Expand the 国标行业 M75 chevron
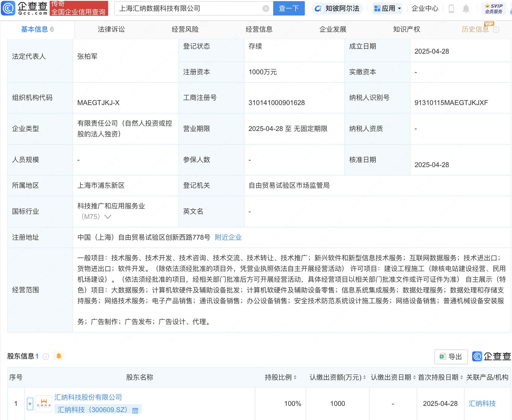The width and height of the screenshot is (512, 420). click(108, 217)
